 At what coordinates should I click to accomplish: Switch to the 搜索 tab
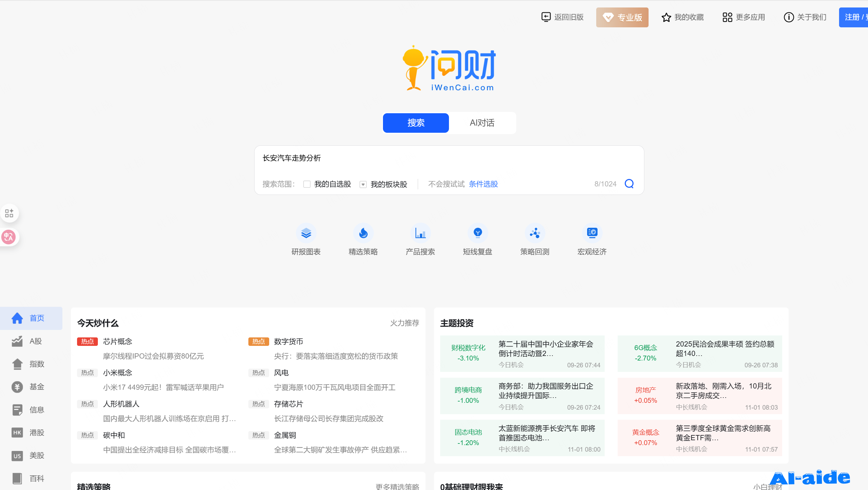[416, 123]
